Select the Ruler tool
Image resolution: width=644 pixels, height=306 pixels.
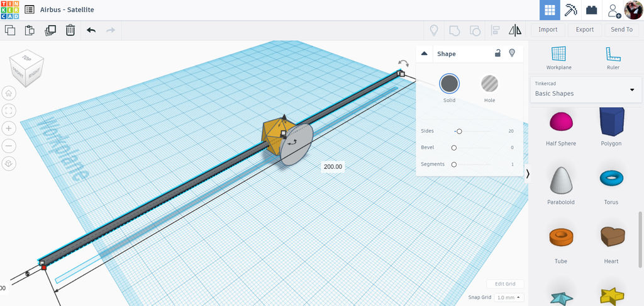(x=613, y=58)
